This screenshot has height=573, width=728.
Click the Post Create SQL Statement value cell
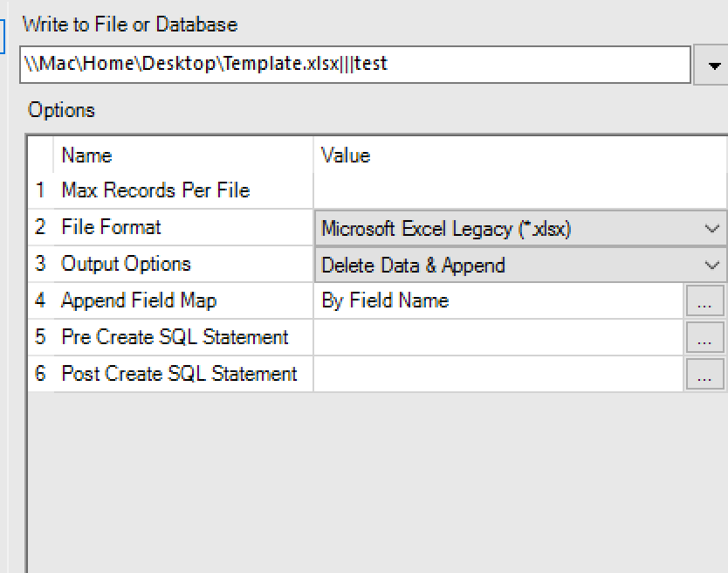[498, 375]
